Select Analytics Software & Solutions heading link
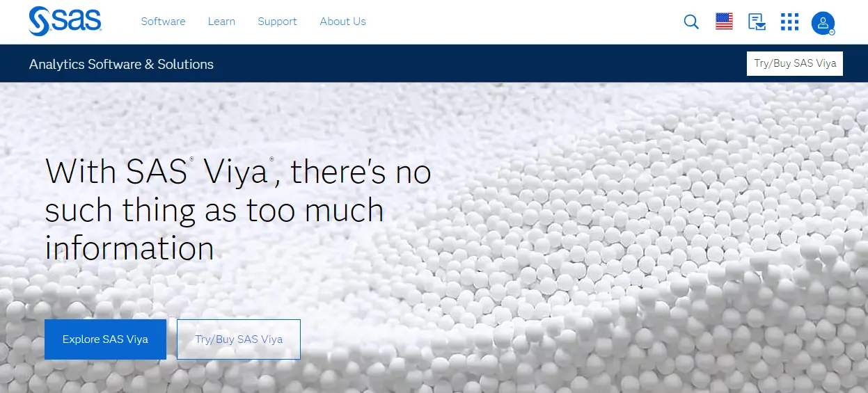Viewport: 868px width, 393px height. (121, 64)
